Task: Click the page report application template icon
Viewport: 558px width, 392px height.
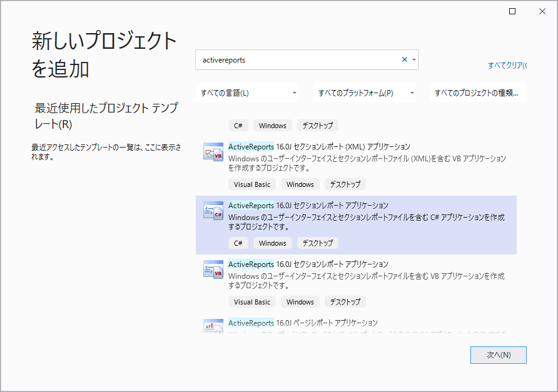Action: coord(213,326)
